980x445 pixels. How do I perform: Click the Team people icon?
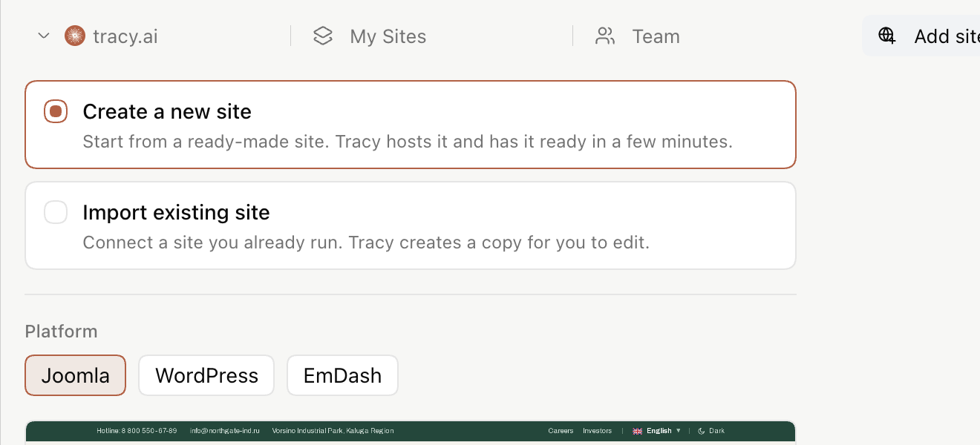coord(605,36)
